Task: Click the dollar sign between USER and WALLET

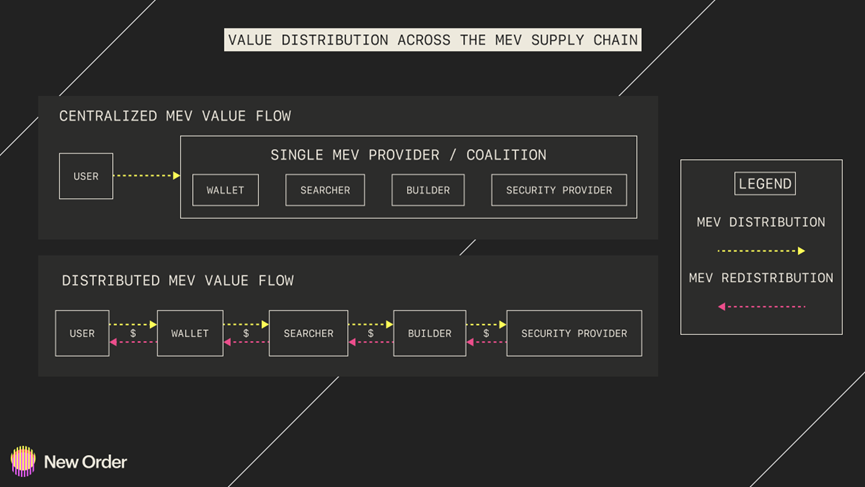Action: (x=133, y=333)
